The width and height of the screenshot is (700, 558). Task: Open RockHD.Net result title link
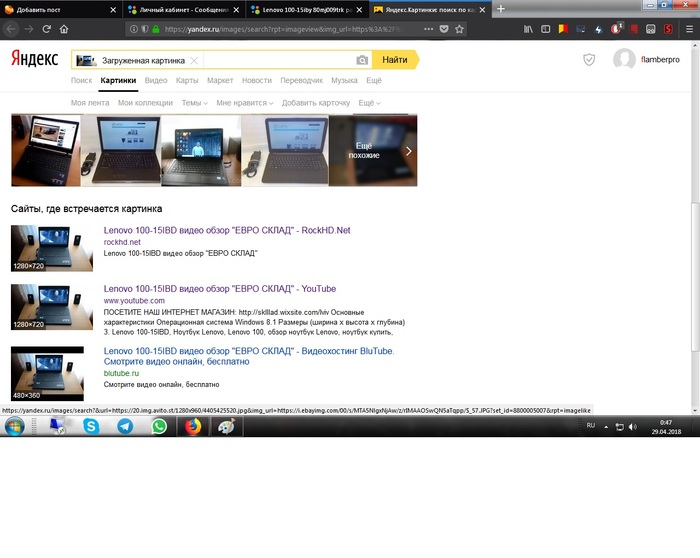pyautogui.click(x=227, y=230)
